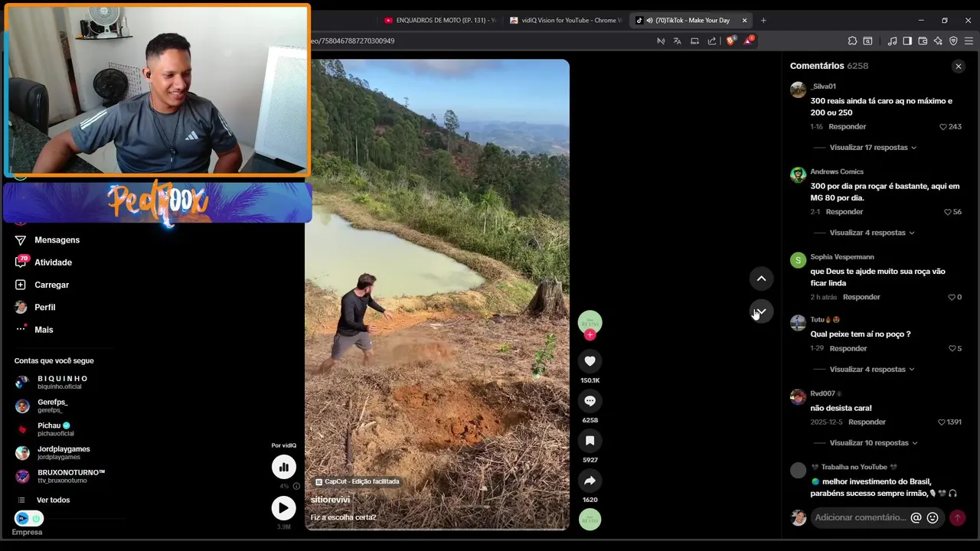Save video using the bookmark icon

tap(590, 441)
